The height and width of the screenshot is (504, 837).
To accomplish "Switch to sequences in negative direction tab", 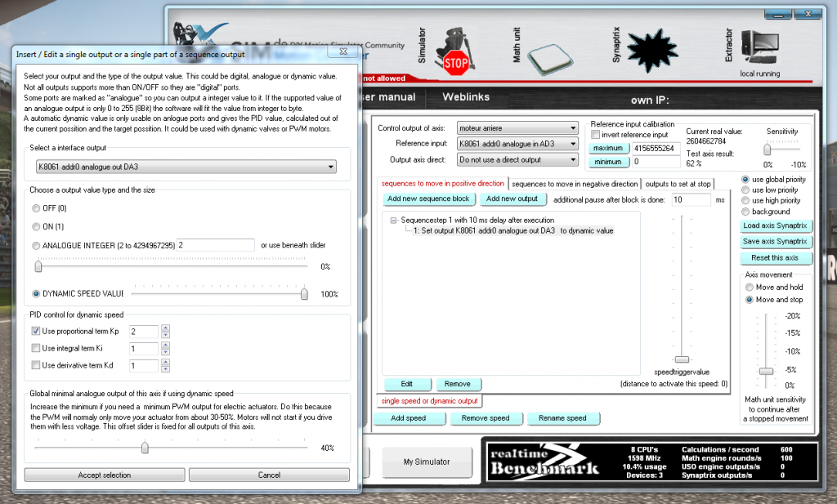I will [575, 184].
